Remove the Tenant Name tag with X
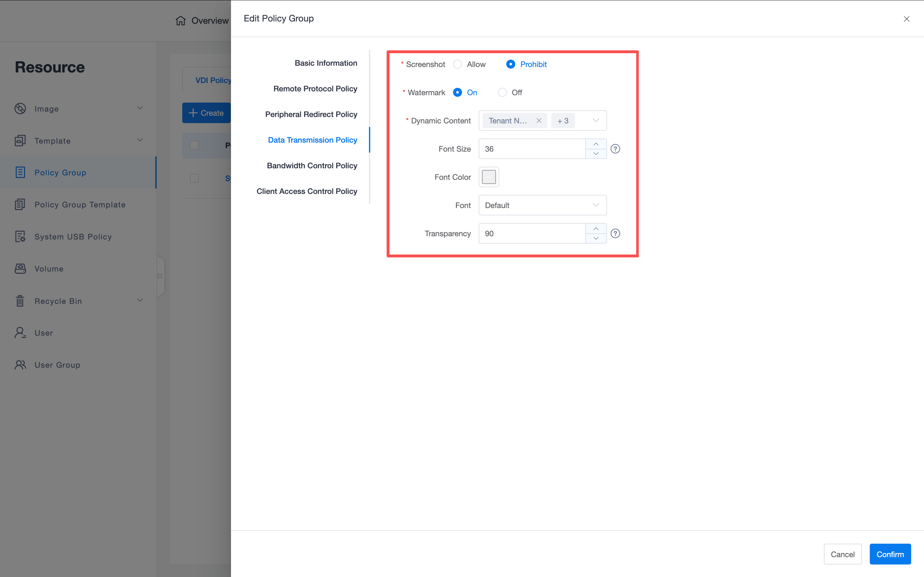The image size is (924, 577). 539,121
